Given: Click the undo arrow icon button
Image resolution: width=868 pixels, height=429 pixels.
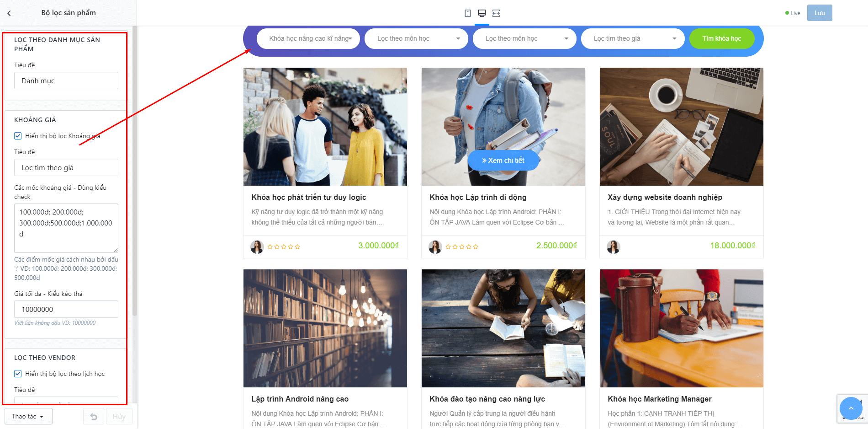Looking at the screenshot, I should pos(94,416).
